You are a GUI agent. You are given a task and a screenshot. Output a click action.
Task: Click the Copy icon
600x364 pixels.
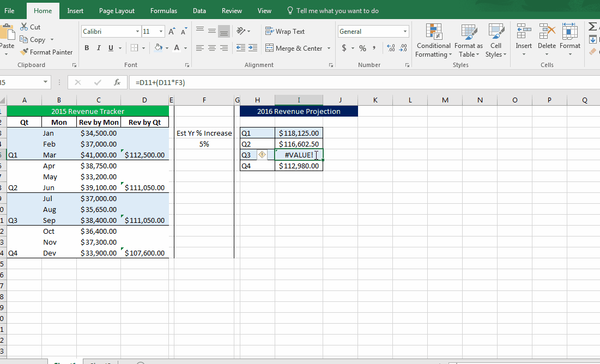(24, 39)
